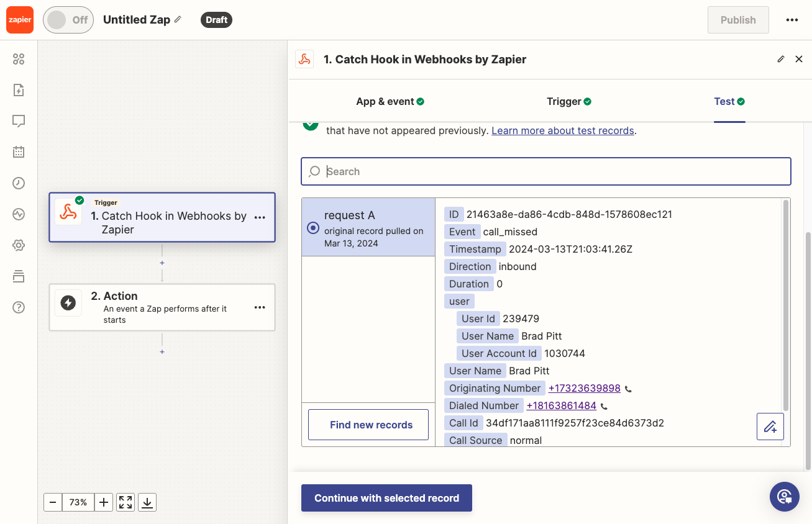Image resolution: width=812 pixels, height=524 pixels.
Task: Click Continue with selected record
Action: (x=386, y=498)
